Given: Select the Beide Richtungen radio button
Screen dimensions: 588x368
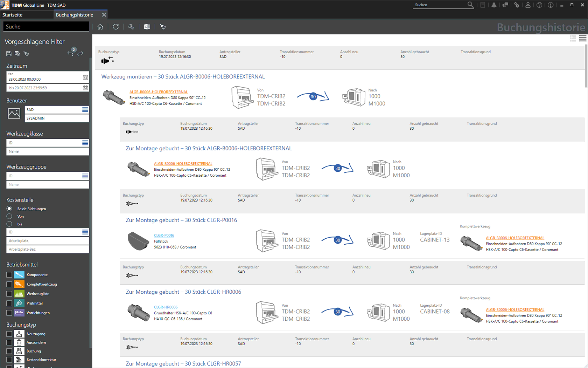Looking at the screenshot, I should tap(9, 209).
